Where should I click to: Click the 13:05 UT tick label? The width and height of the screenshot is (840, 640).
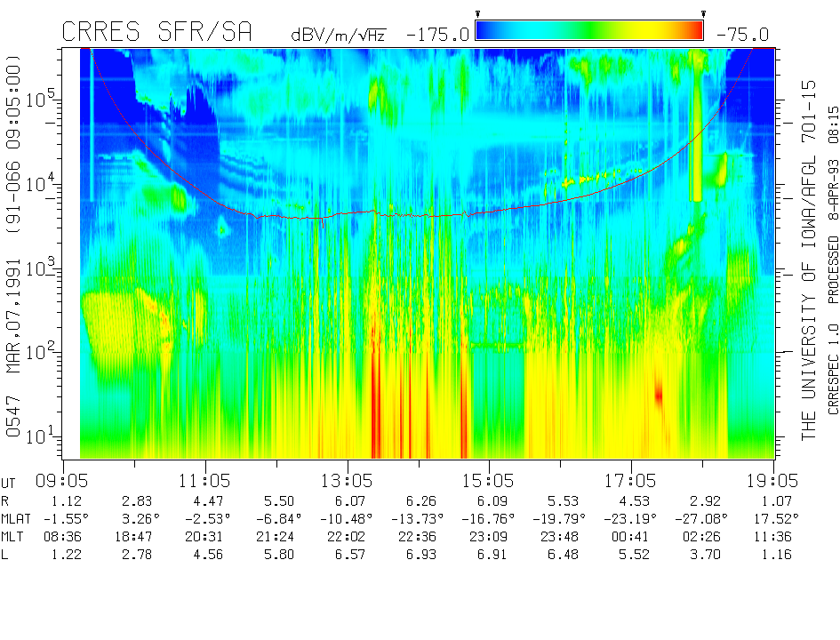pyautogui.click(x=347, y=481)
